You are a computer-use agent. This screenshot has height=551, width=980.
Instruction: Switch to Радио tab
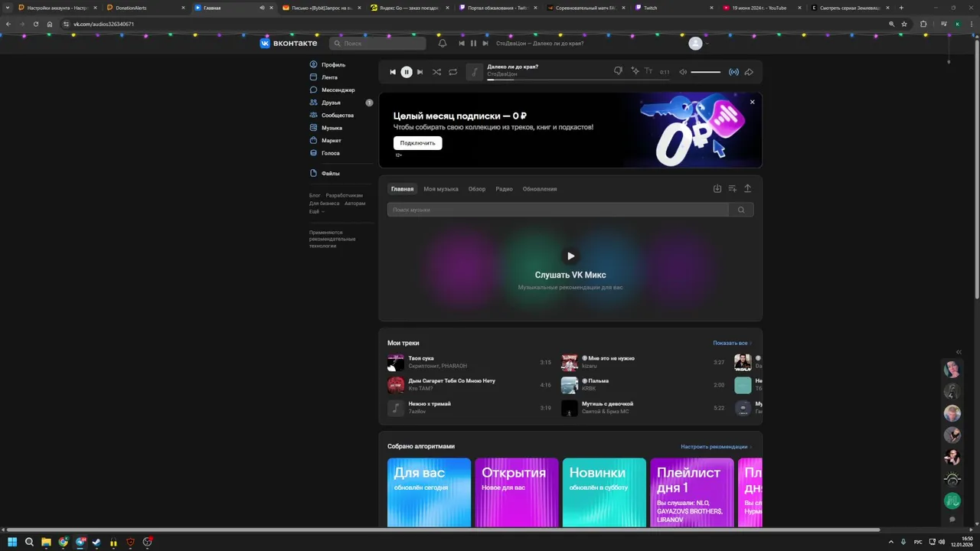coord(504,189)
